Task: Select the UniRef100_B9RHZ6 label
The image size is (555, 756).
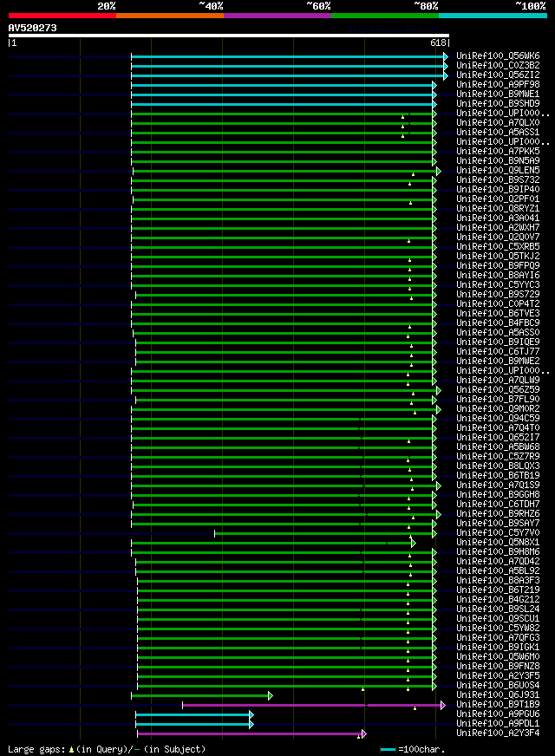Action: click(498, 514)
